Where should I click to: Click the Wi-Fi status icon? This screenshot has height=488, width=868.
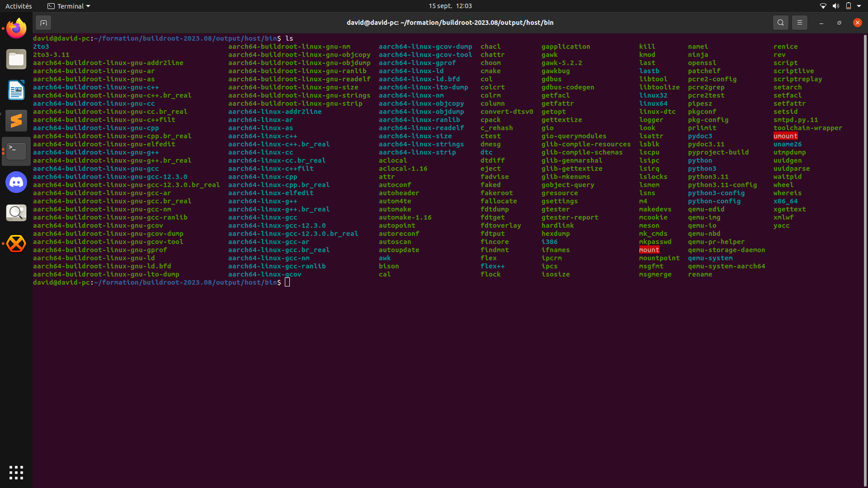[x=823, y=6]
